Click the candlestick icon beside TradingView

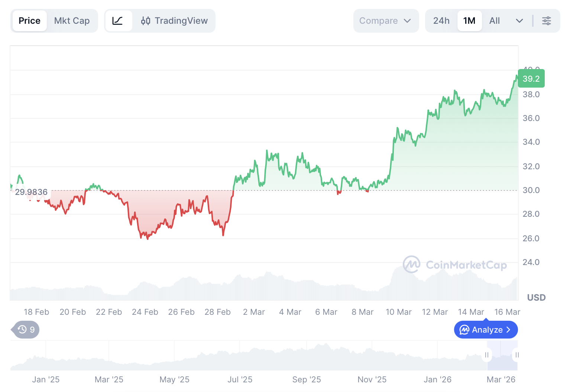point(146,21)
